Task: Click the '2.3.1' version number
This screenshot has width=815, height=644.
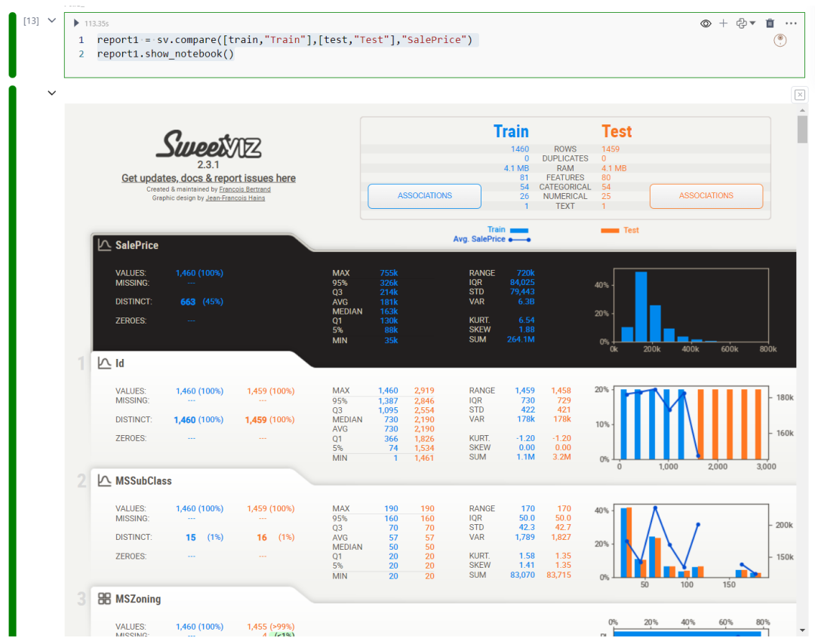Action: (x=208, y=164)
